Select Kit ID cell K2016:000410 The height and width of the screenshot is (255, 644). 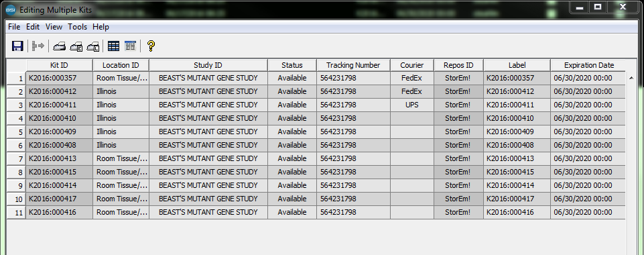pos(59,118)
